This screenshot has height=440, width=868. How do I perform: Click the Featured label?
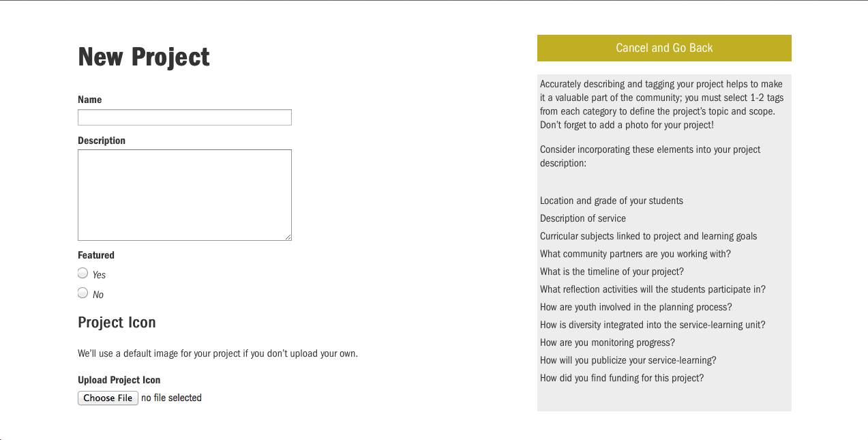(96, 255)
